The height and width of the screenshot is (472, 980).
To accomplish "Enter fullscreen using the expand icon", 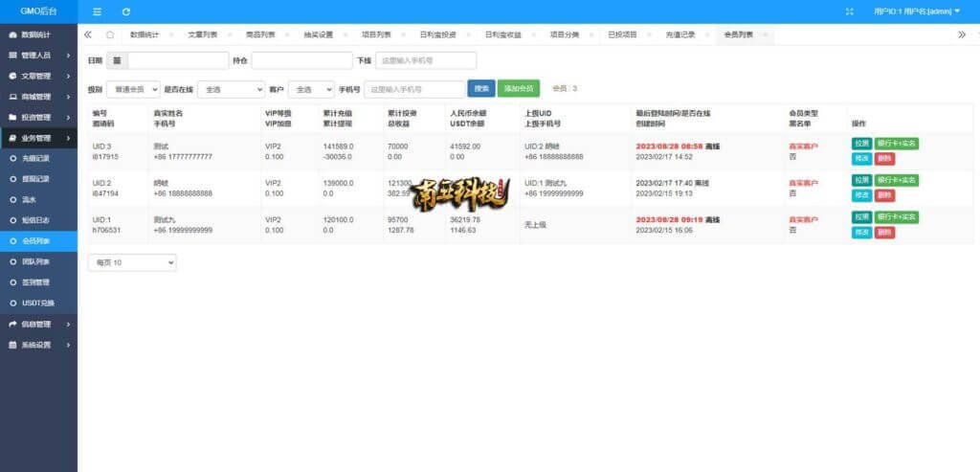I will 849,11.
